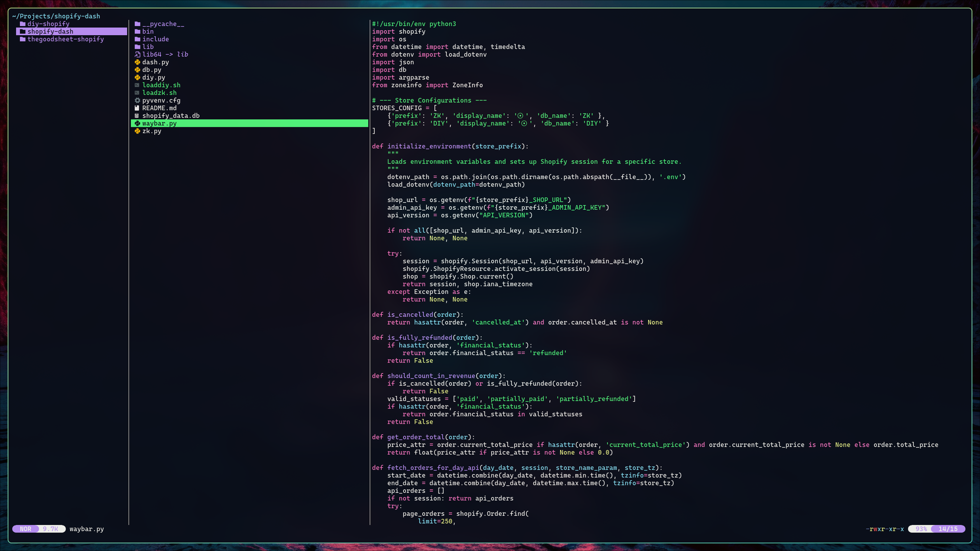Click the NOR mode indicator in status bar
The width and height of the screenshot is (980, 551).
(x=25, y=529)
